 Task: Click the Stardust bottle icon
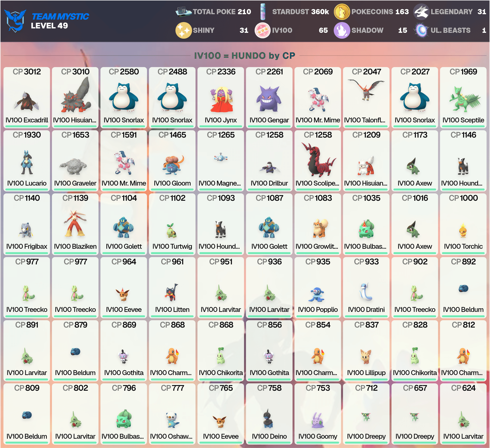[263, 12]
